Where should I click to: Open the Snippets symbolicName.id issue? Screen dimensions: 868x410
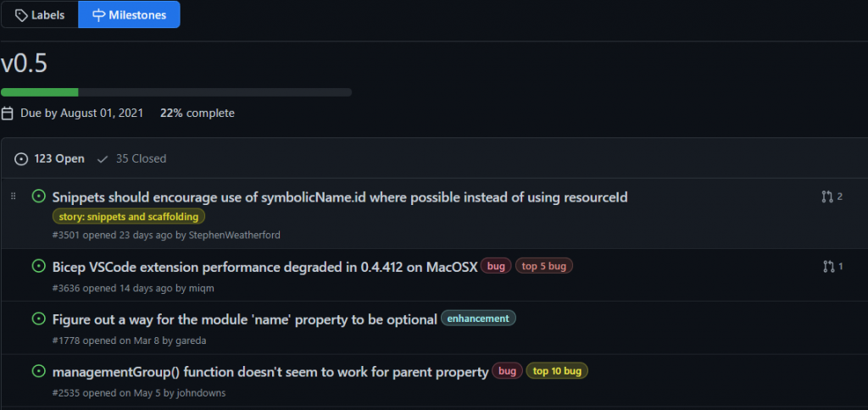click(x=339, y=197)
